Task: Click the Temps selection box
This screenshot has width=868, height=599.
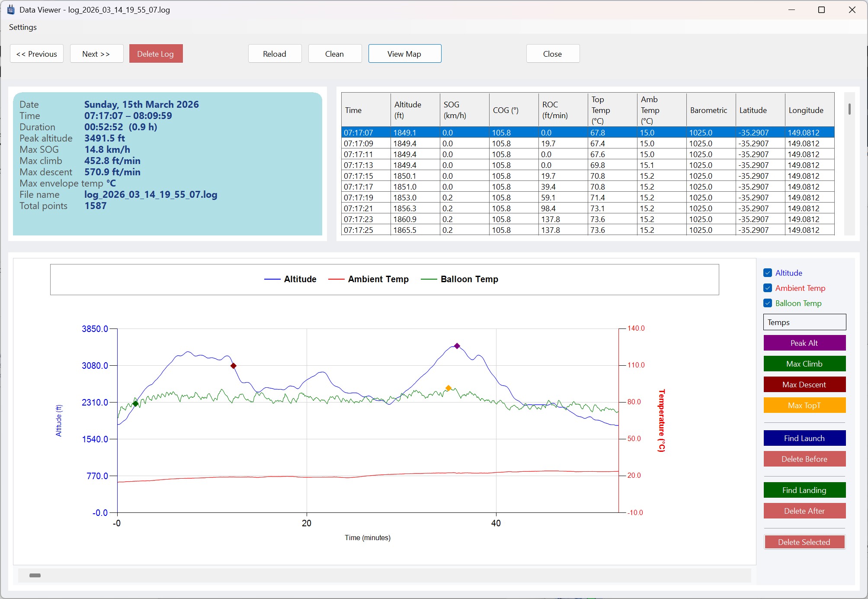Action: click(x=804, y=322)
